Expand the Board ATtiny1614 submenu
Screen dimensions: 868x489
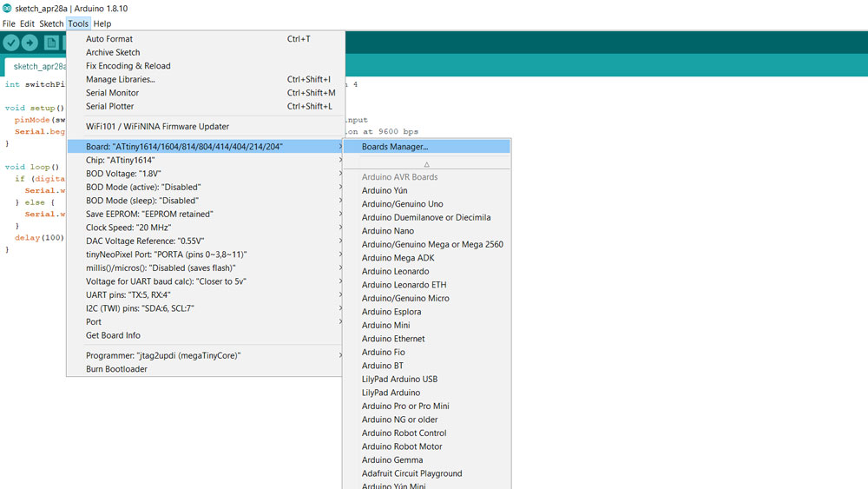click(x=205, y=147)
